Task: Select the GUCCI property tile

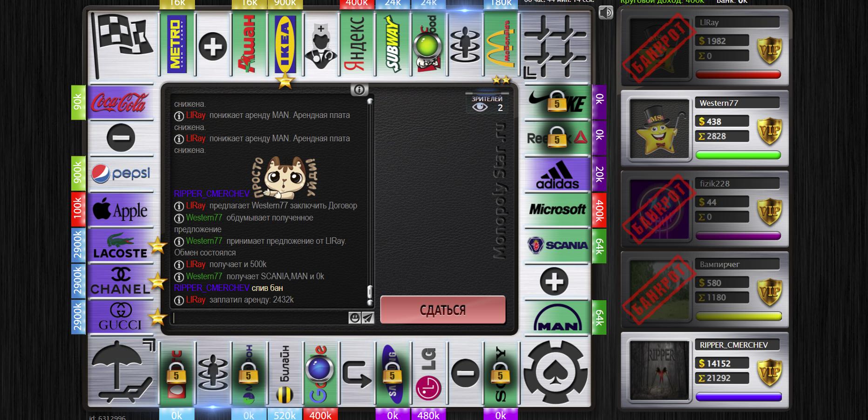Action: pyautogui.click(x=121, y=317)
